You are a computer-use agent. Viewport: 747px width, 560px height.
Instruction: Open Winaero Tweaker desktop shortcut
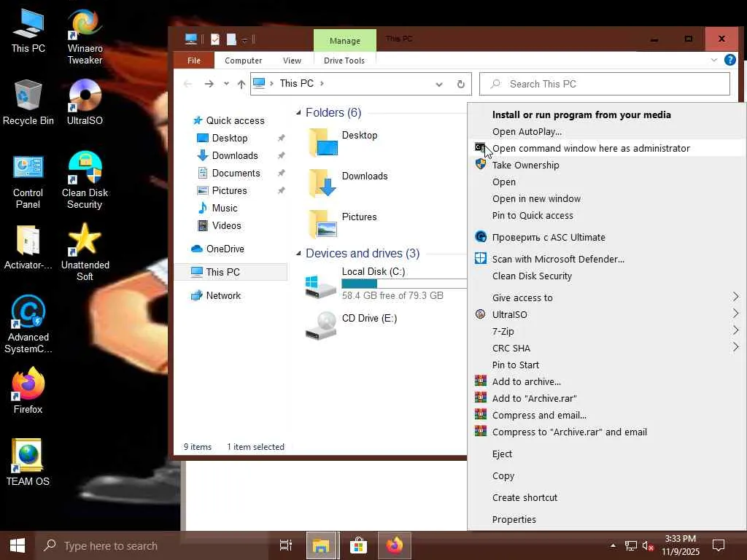[85, 36]
